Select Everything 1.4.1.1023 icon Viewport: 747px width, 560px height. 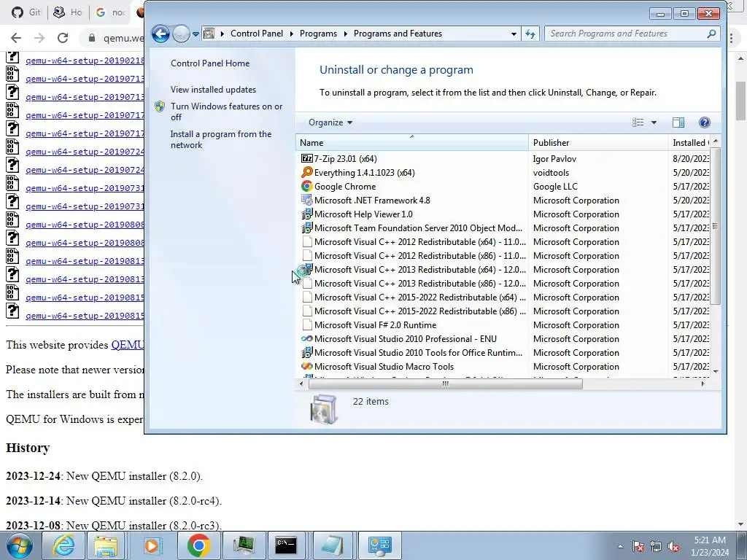click(x=307, y=172)
